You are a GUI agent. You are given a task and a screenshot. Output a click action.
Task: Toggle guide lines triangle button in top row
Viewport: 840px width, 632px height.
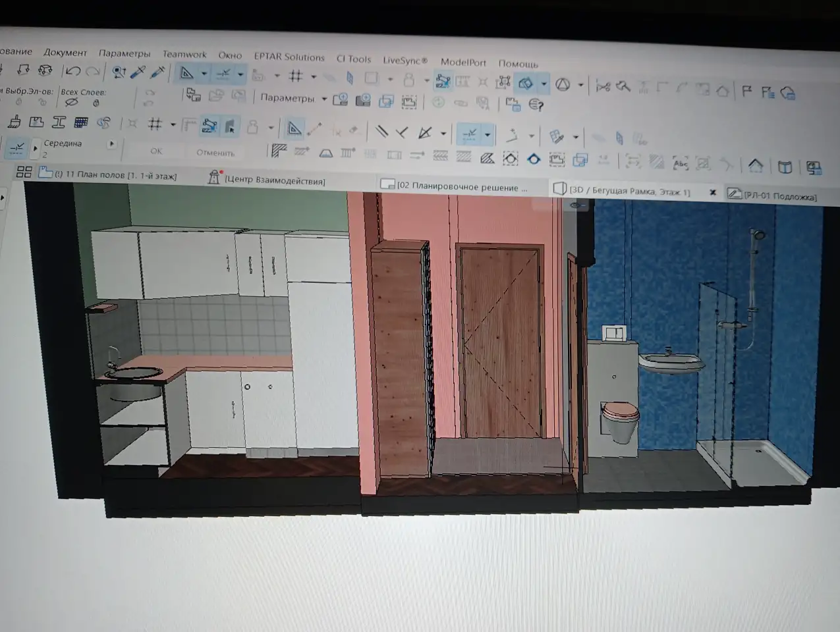coord(187,73)
